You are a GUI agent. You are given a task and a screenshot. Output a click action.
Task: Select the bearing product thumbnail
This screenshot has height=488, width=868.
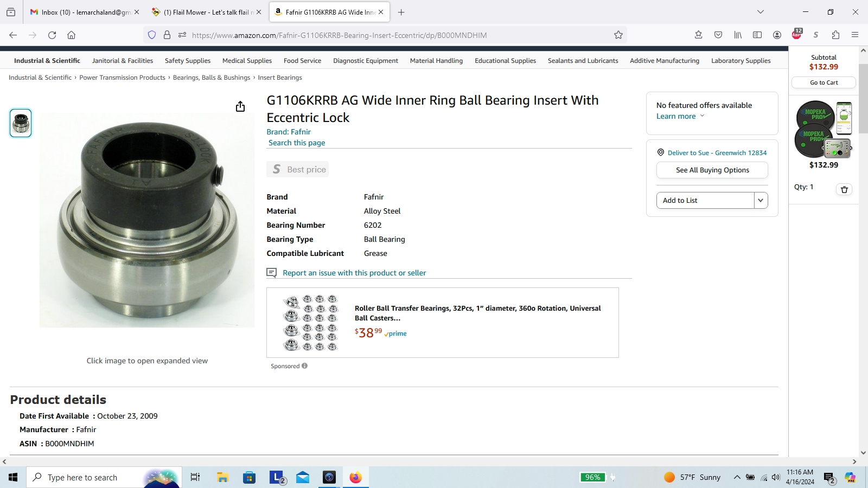pos(21,123)
